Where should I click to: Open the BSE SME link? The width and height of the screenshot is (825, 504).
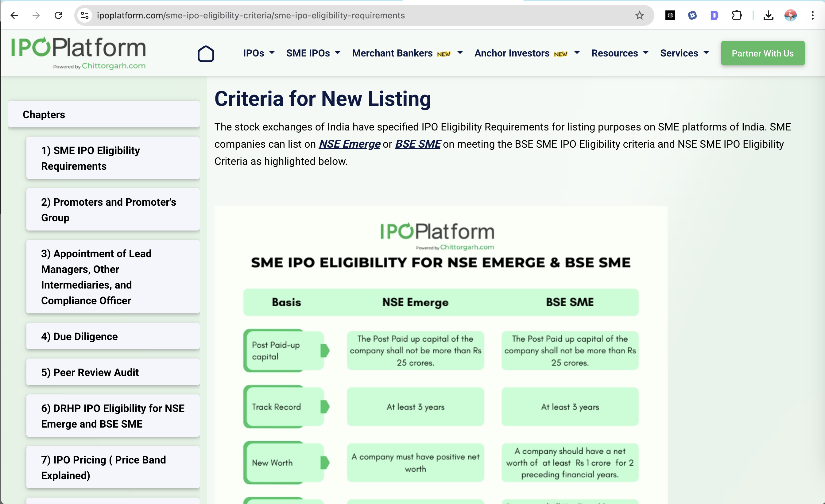[417, 144]
